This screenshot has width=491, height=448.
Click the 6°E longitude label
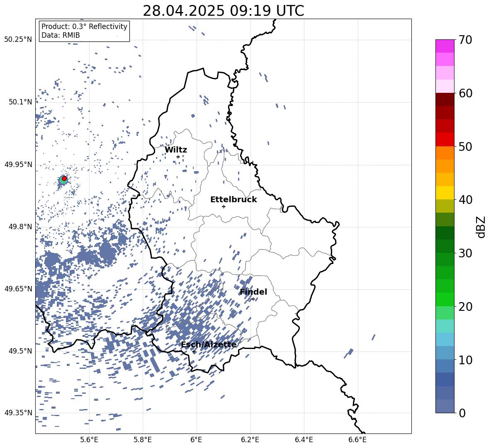(196, 440)
